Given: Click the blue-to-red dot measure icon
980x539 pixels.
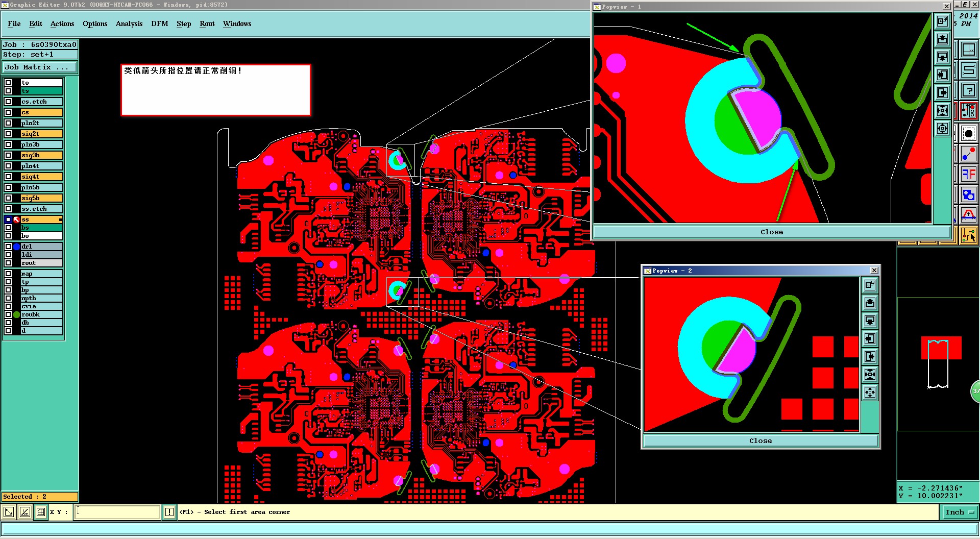Looking at the screenshot, I should pos(968,154).
